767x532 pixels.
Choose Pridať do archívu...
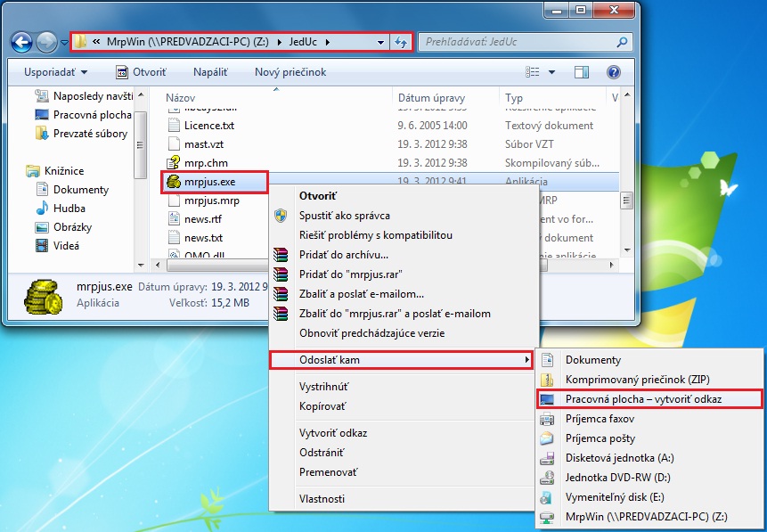(x=404, y=255)
